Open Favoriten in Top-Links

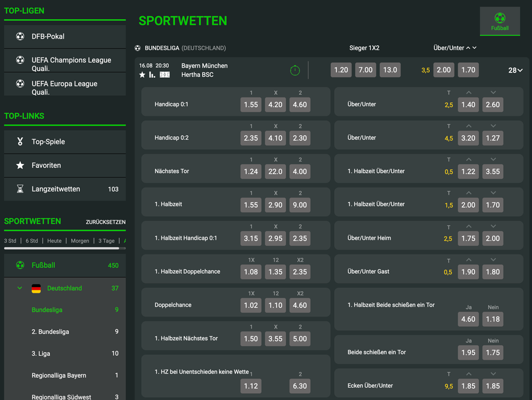[65, 165]
